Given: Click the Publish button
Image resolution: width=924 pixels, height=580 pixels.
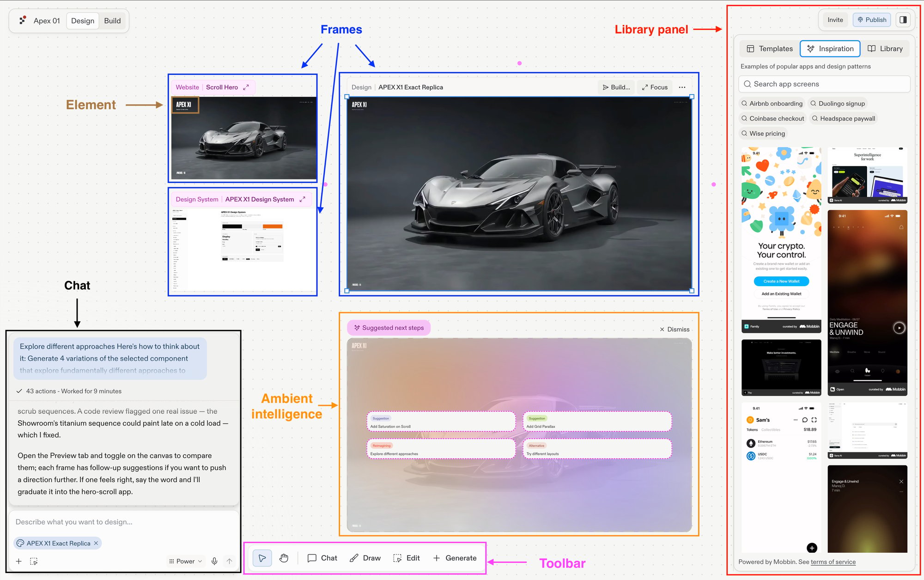Looking at the screenshot, I should click(x=871, y=20).
